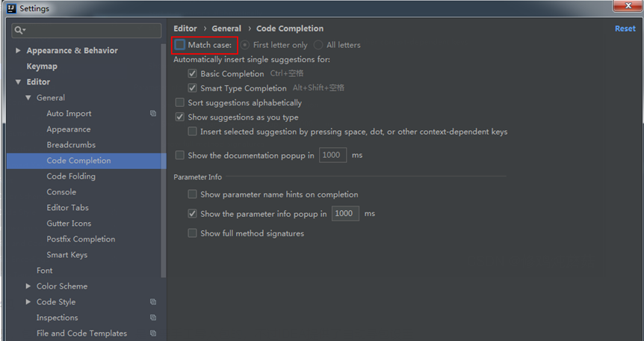Enable Show the documentation popup checkbox
Viewport: 644px width, 341px height.
click(x=180, y=155)
